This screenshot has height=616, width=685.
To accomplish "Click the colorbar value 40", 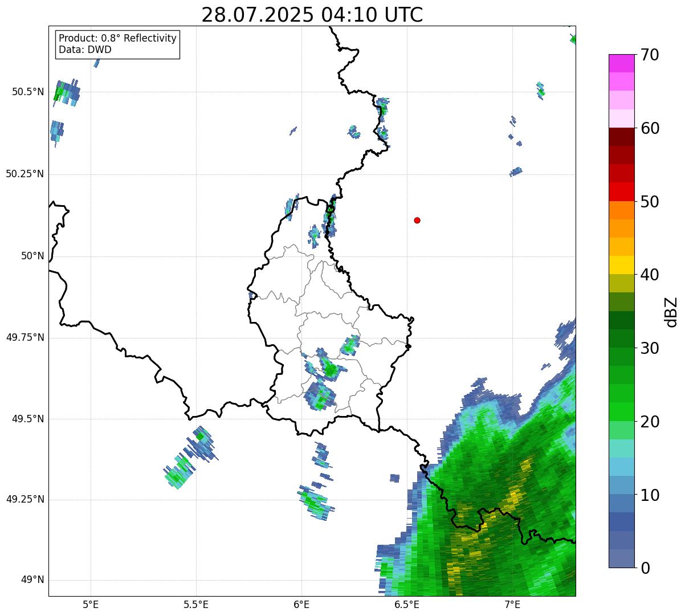I will tap(650, 275).
